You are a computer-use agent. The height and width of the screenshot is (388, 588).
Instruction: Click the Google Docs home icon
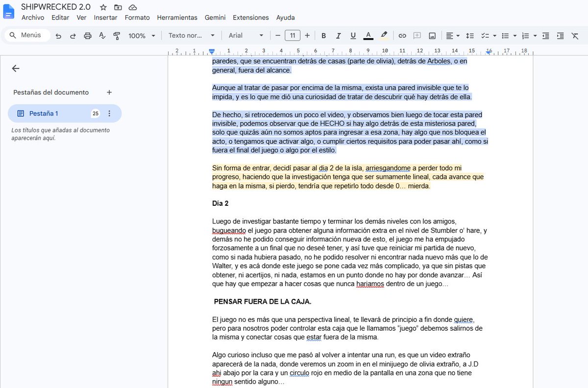tap(9, 12)
